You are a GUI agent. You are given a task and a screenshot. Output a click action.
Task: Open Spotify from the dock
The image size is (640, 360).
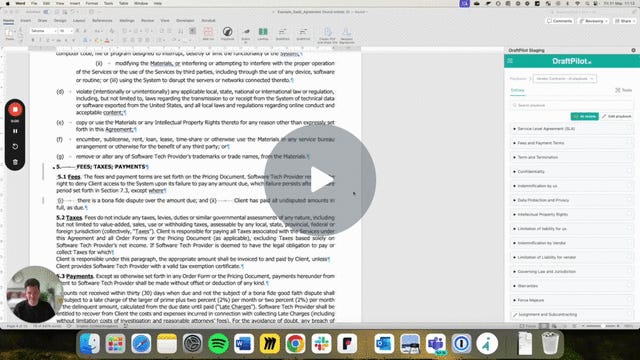click(x=218, y=344)
